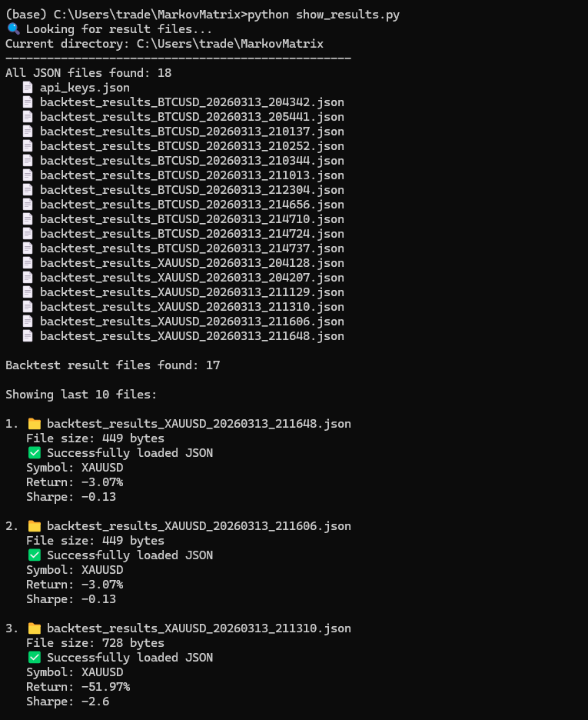Image resolution: width=588 pixels, height=720 pixels.
Task: Click the file icon beside backtest_results_XAUUSD_20260313_211129.json
Action: click(x=28, y=292)
